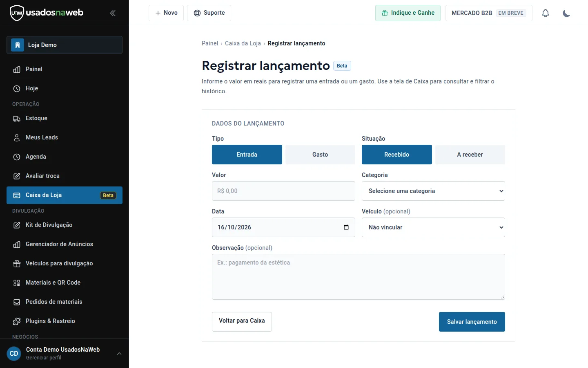Viewport: 588px width, 368px height.
Task: Click the usadosnaweb logo
Action: 47,13
